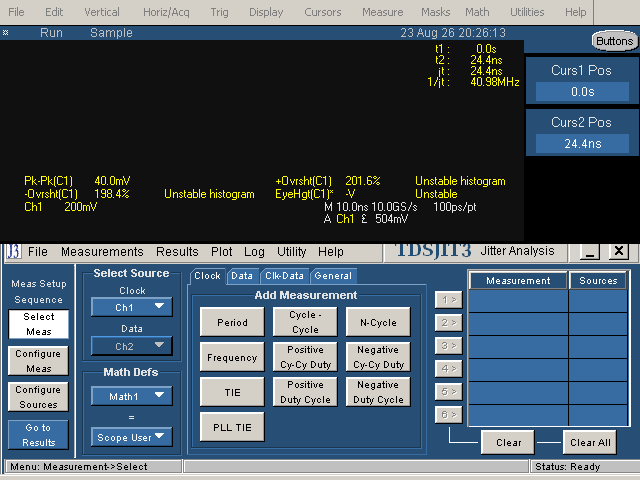Click the Clear All button
Image resolution: width=640 pixels, height=480 pixels.
590,442
